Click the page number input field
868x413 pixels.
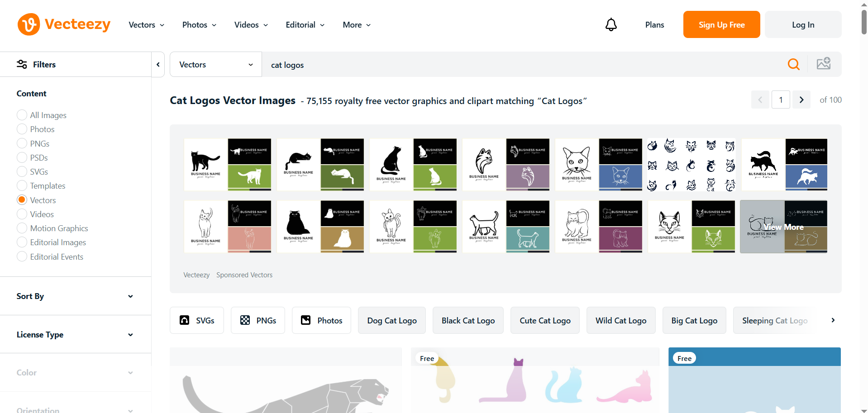tap(781, 100)
